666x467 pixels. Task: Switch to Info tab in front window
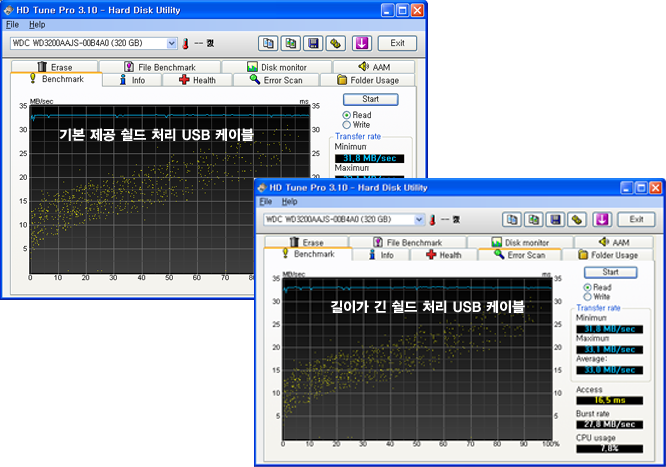tap(381, 255)
